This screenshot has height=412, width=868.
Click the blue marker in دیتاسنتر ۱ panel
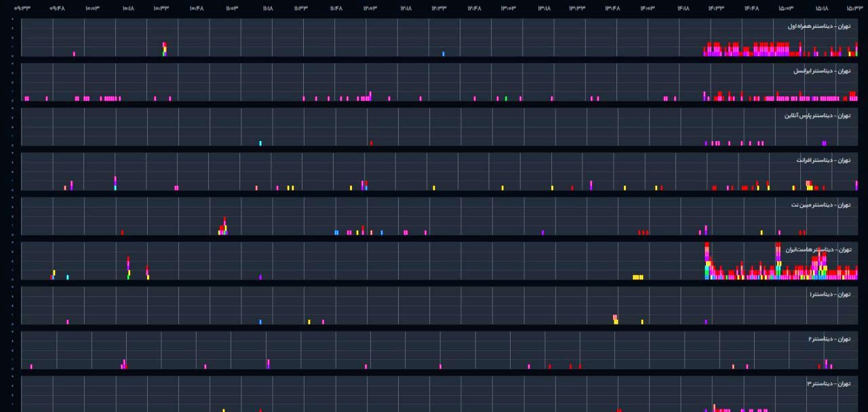[260, 322]
